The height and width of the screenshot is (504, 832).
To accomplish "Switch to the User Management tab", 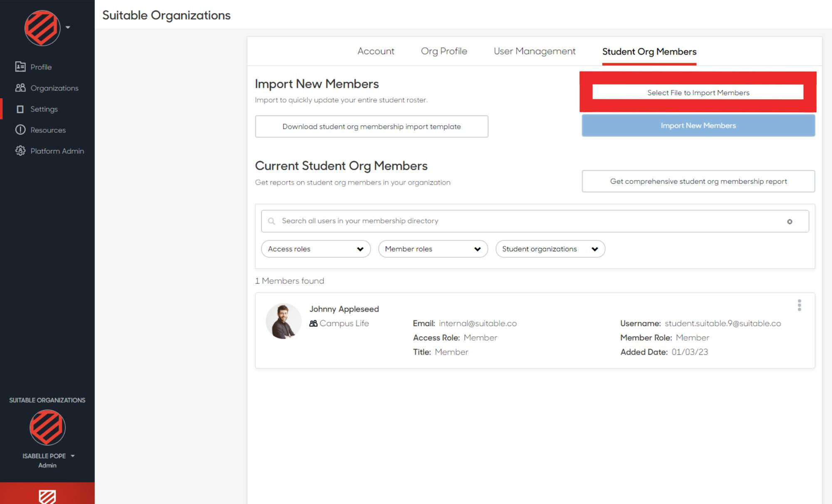I will click(x=534, y=51).
